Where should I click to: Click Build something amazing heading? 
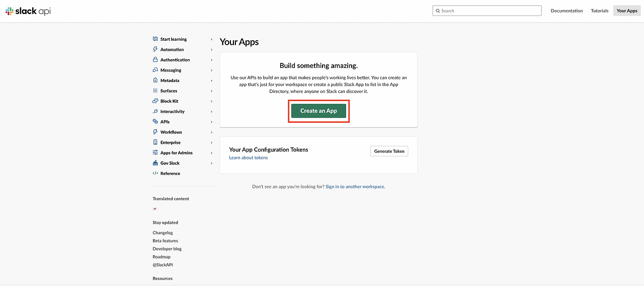point(318,65)
